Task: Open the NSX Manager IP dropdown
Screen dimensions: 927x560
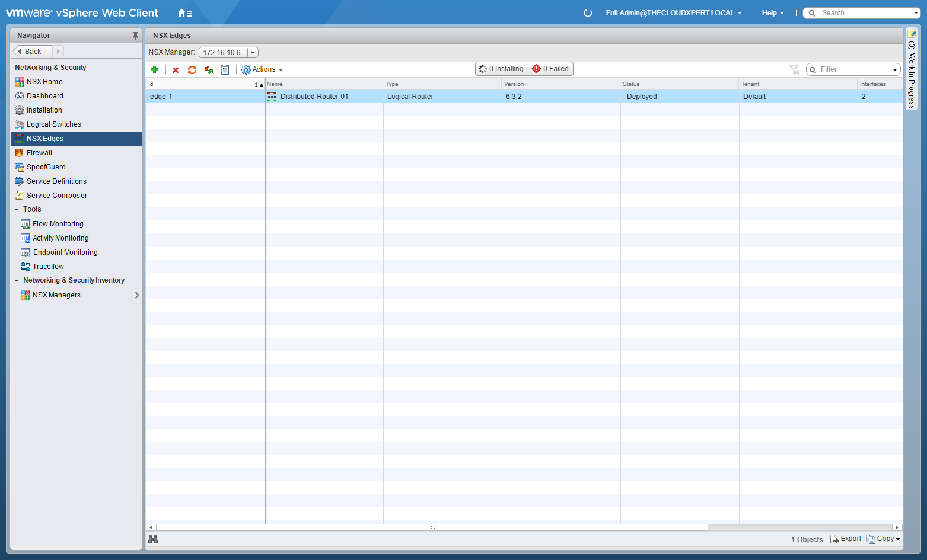Action: (253, 53)
